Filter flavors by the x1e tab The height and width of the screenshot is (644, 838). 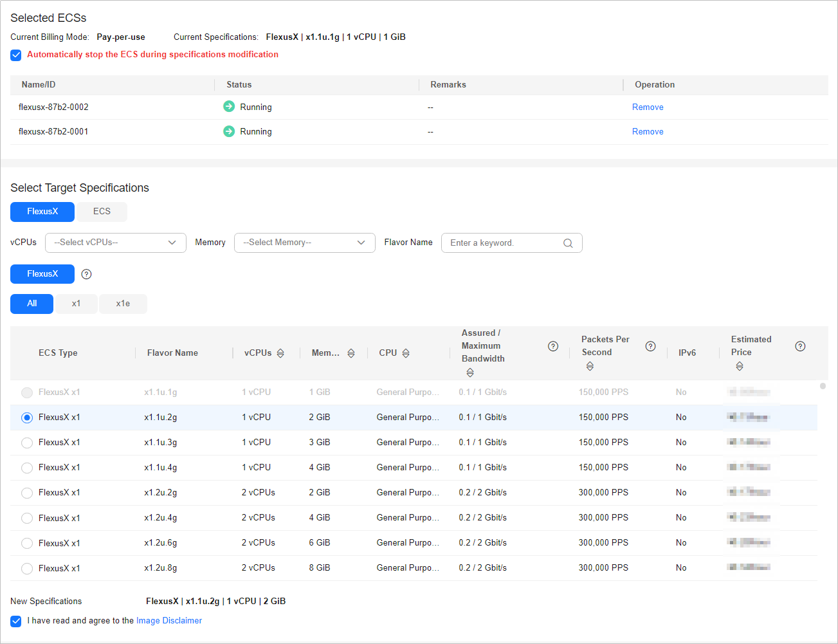(123, 304)
